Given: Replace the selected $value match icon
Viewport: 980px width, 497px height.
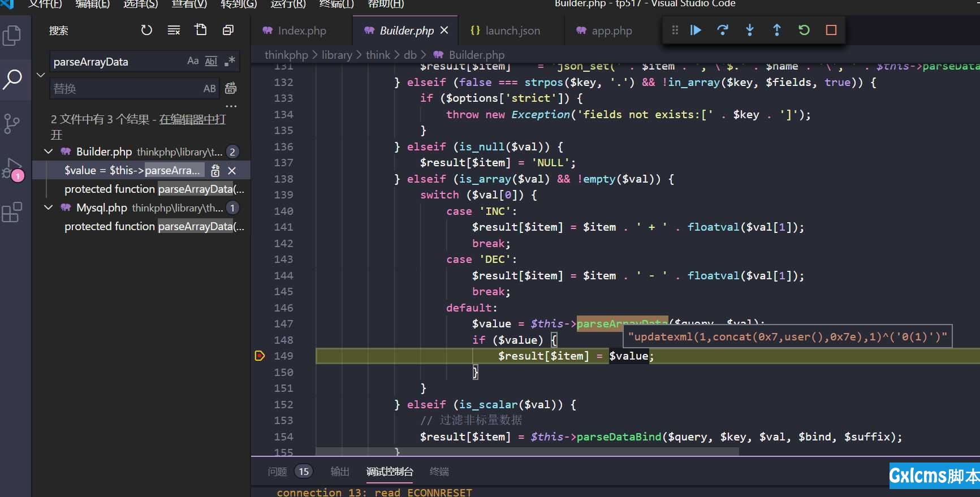Looking at the screenshot, I should [x=215, y=170].
